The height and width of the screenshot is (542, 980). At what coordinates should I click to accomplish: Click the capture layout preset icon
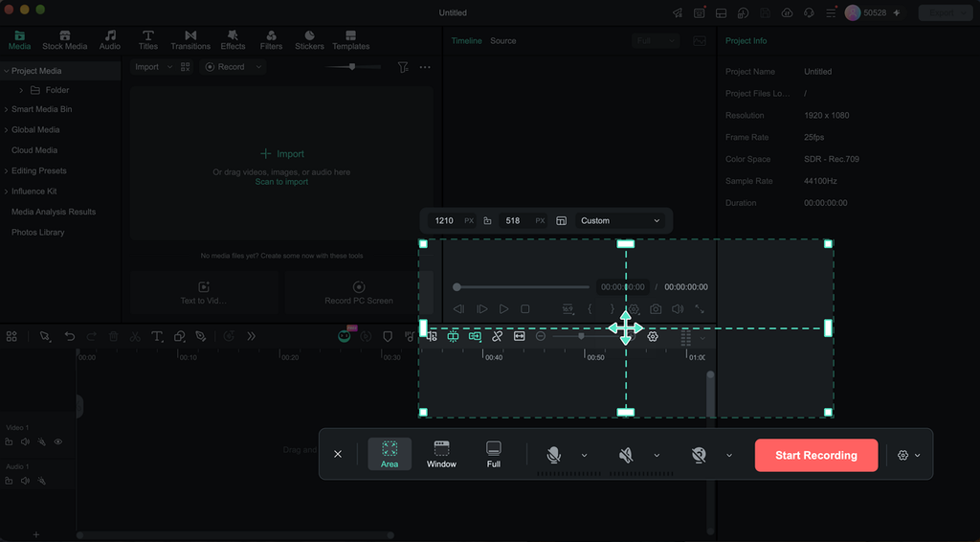[561, 220]
